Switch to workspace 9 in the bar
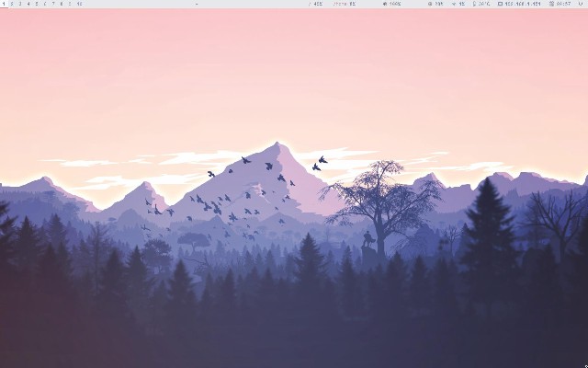This screenshot has width=588, height=368. point(70,4)
